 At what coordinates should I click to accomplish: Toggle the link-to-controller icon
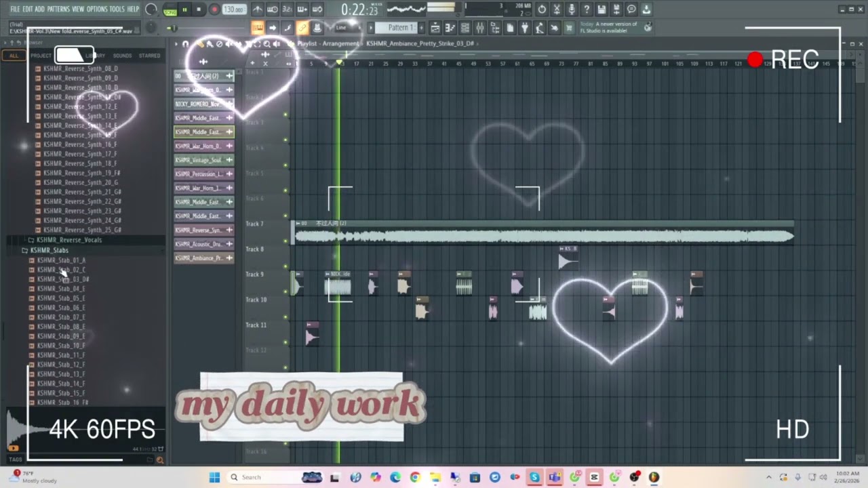pos(302,28)
